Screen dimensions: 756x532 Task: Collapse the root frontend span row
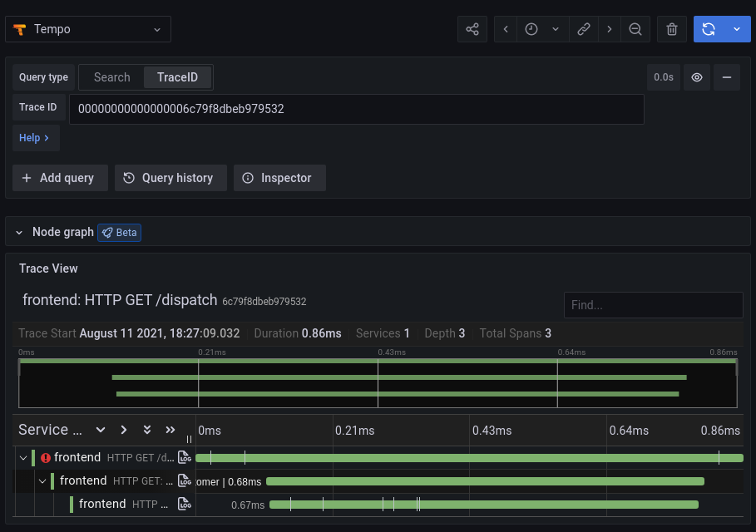click(x=23, y=456)
